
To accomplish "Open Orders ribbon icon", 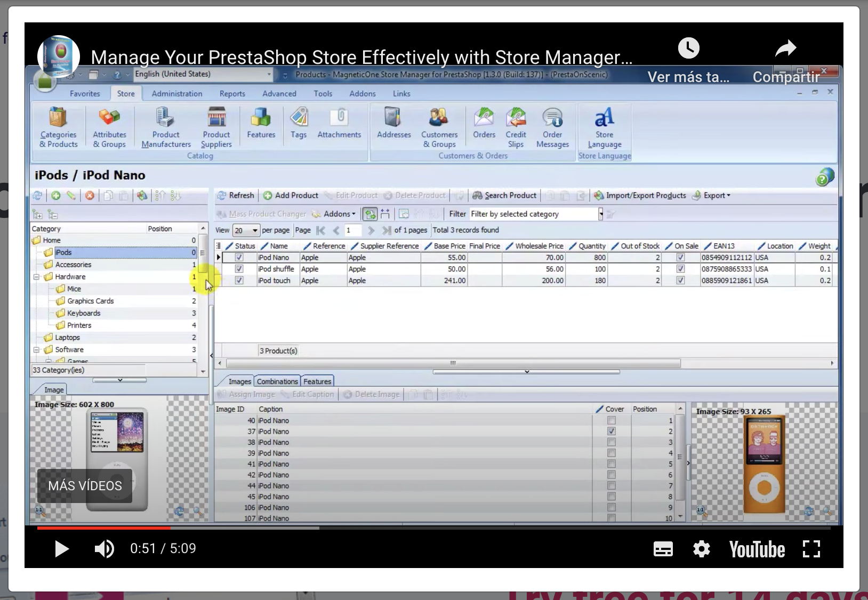I will click(x=484, y=123).
